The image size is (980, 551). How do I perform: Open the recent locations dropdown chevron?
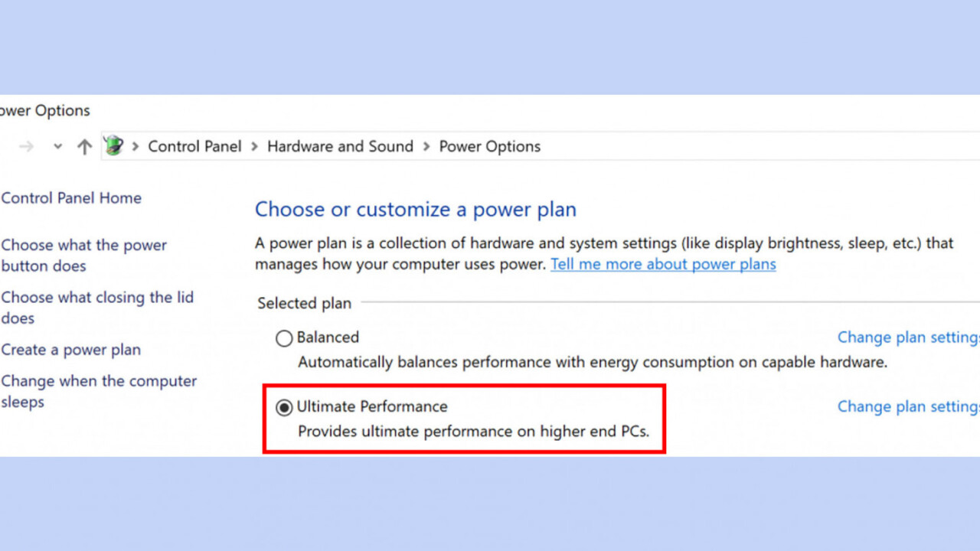tap(57, 147)
